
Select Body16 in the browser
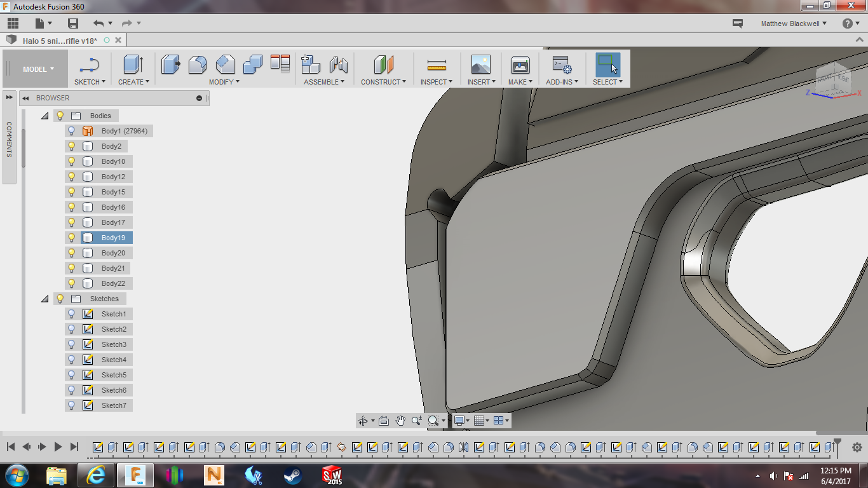click(113, 207)
